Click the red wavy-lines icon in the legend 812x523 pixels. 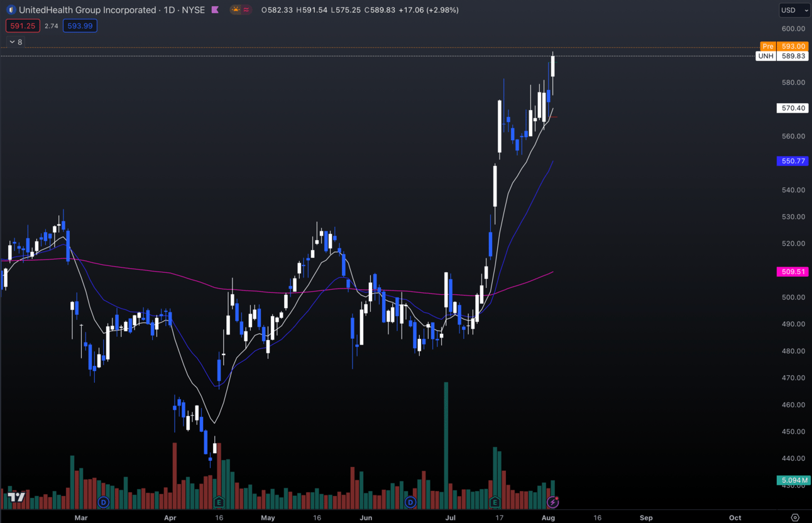point(246,10)
